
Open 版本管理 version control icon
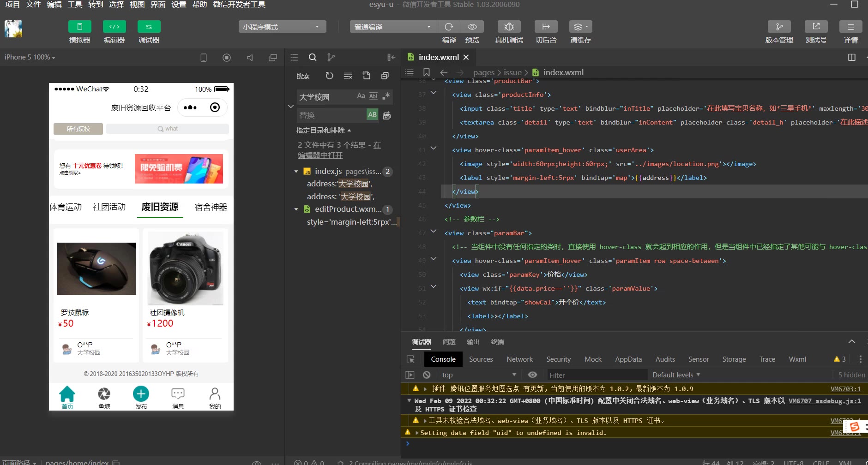(779, 27)
